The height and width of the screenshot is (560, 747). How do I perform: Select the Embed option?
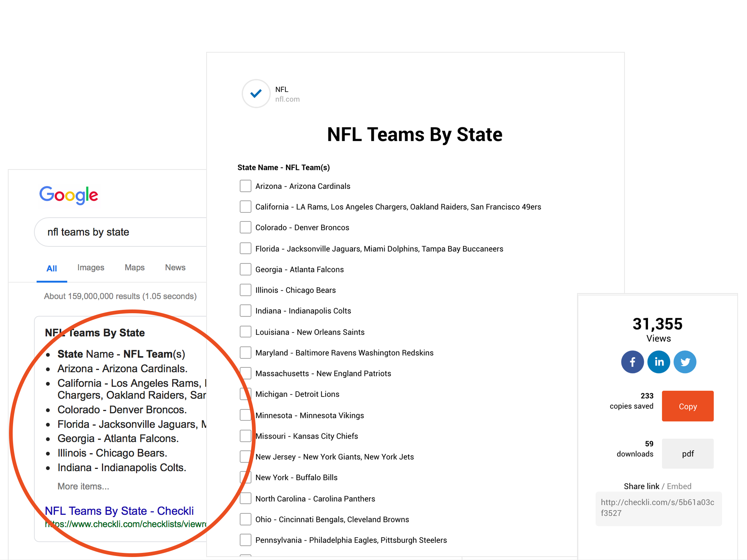pyautogui.click(x=679, y=486)
